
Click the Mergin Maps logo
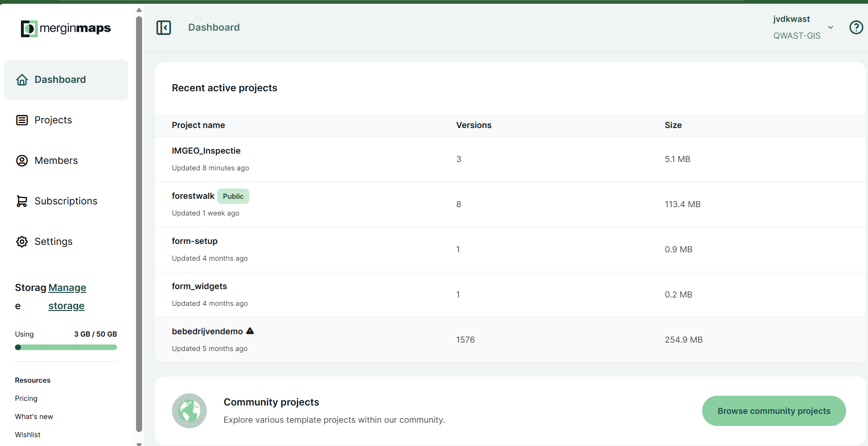point(66,28)
